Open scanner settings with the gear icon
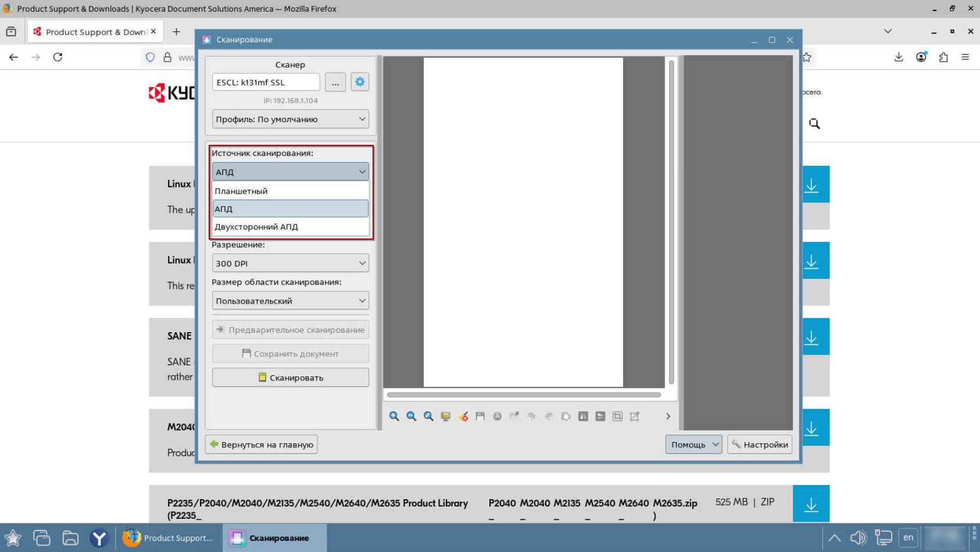Screen dimensions: 980x552 360,82
